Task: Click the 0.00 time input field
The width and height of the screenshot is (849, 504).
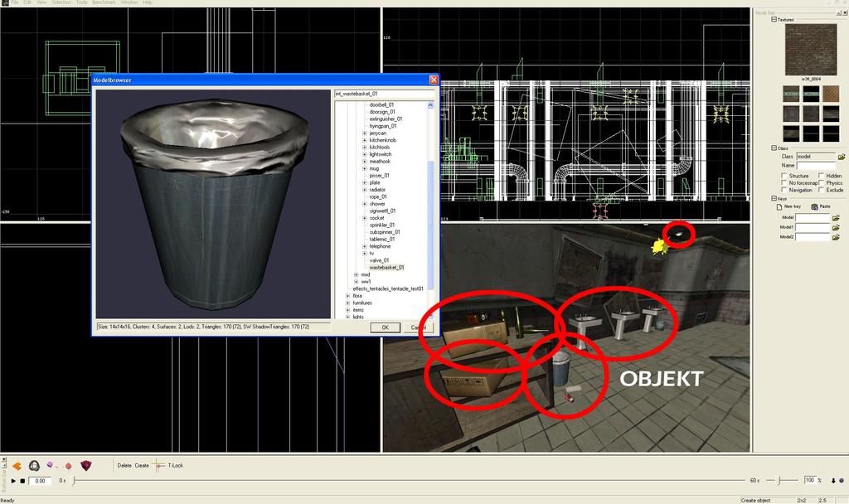Action: (x=40, y=481)
